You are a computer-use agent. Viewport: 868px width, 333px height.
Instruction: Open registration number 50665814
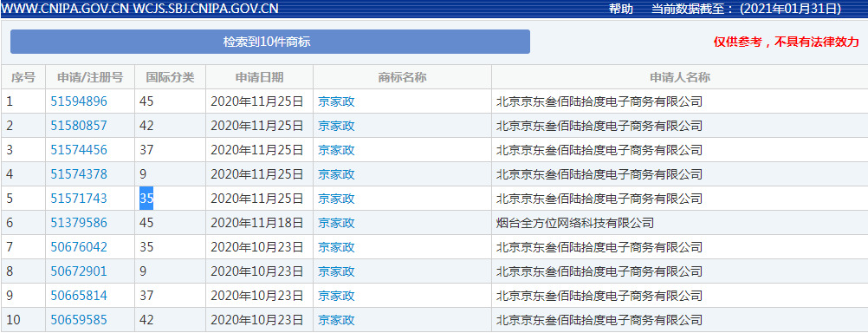(x=79, y=296)
